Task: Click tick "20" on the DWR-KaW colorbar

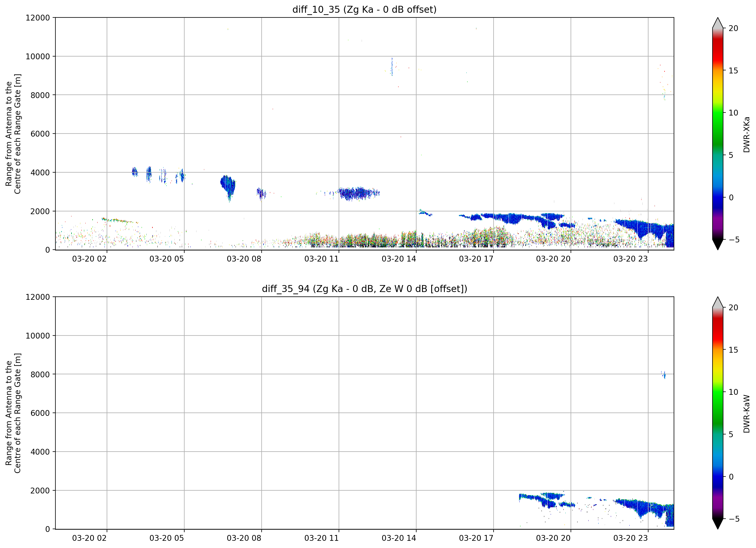Action: pos(733,308)
